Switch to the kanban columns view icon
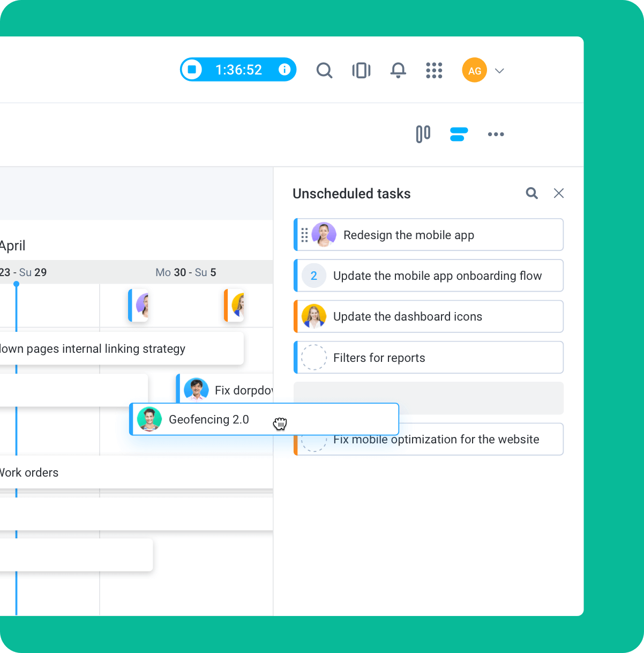The width and height of the screenshot is (644, 653). [423, 134]
